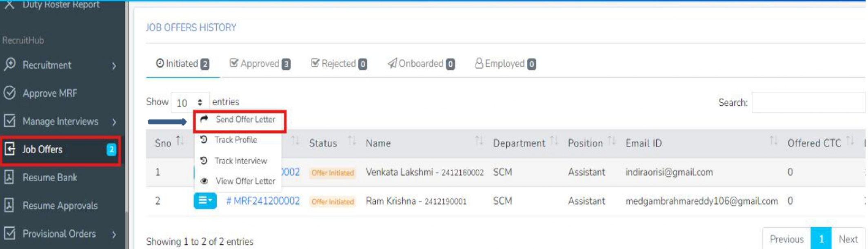
Task: Click the Onboarded paper-plane icon
Action: point(392,63)
